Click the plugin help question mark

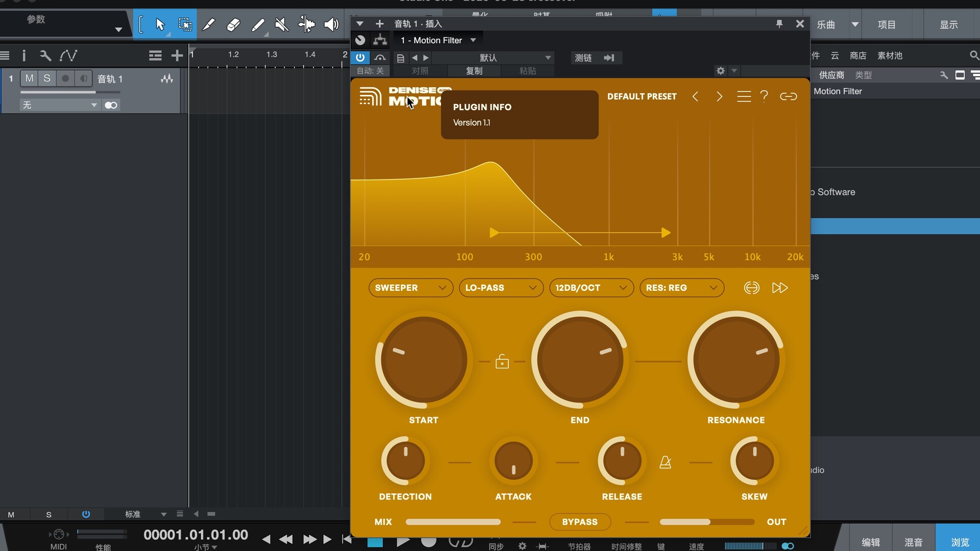764,96
